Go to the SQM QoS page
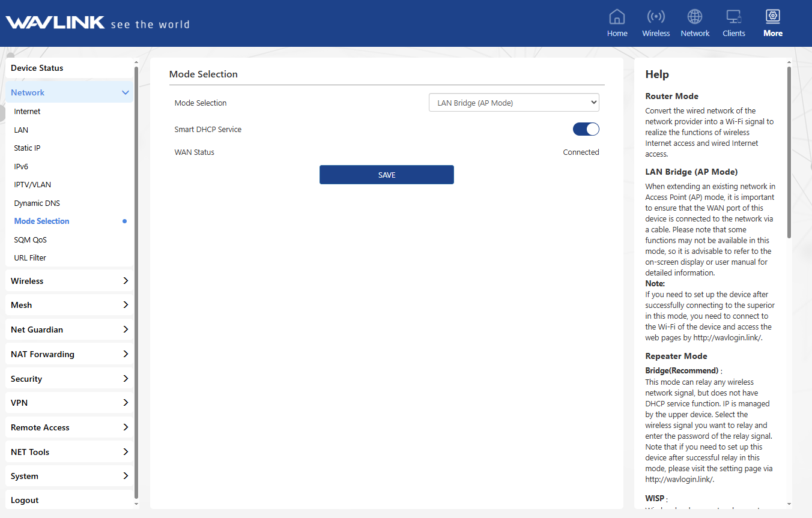 coord(31,240)
